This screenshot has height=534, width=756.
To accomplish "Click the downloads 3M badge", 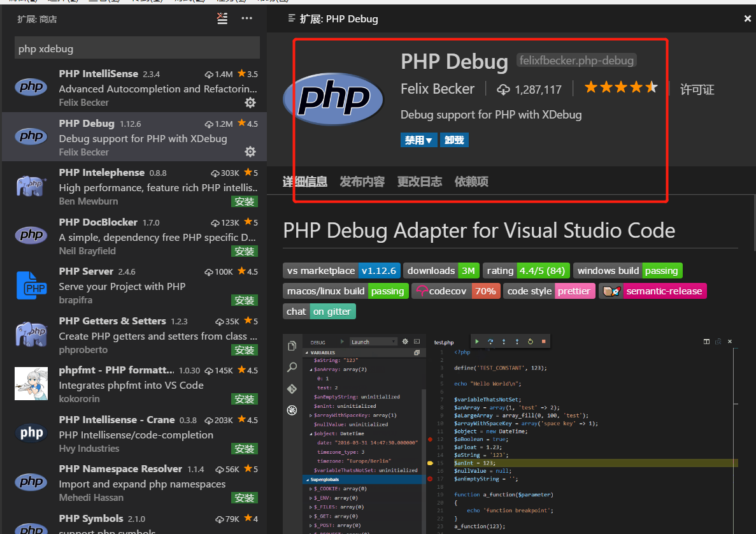I will point(441,271).
